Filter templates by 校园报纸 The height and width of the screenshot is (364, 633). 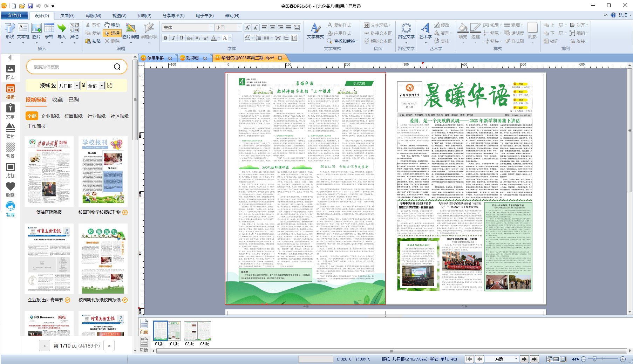point(74,116)
